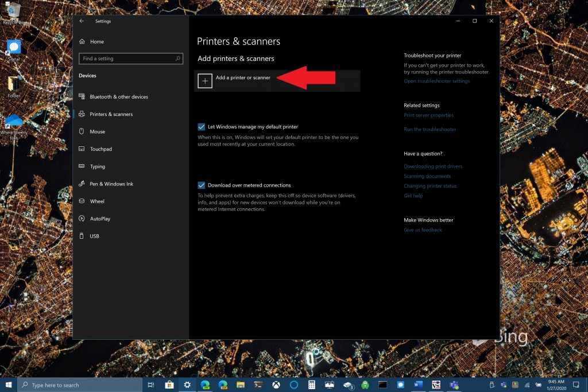Go back using the Settings back arrow
The image size is (588, 392).
point(82,21)
